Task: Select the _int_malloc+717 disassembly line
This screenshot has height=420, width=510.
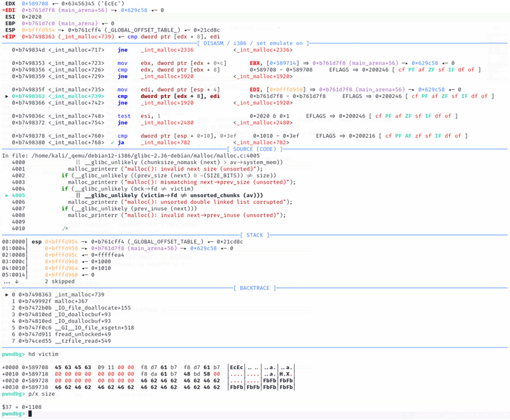Action: (152, 50)
